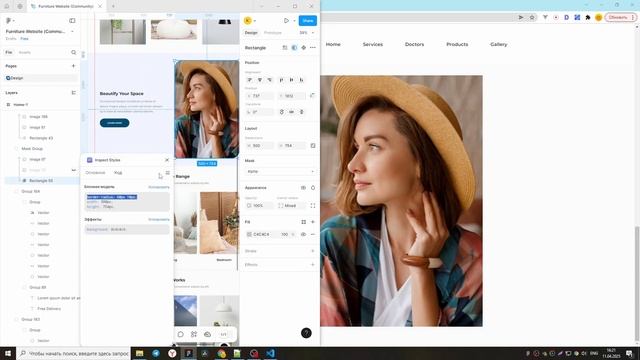Open blend mode drop icon in Appearance
Image resolution: width=640 pixels, height=360 pixels.
click(313, 188)
